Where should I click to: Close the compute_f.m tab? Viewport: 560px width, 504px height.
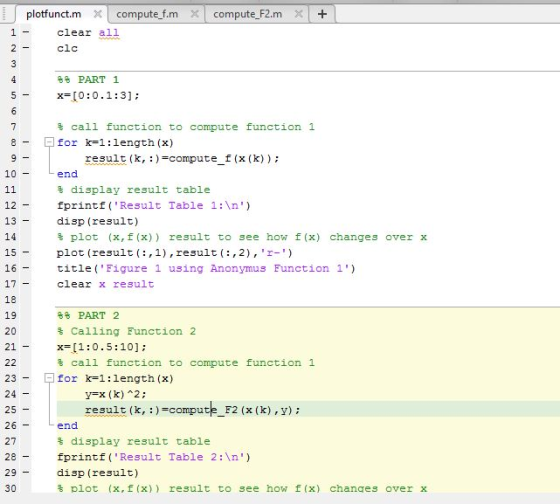(x=195, y=14)
